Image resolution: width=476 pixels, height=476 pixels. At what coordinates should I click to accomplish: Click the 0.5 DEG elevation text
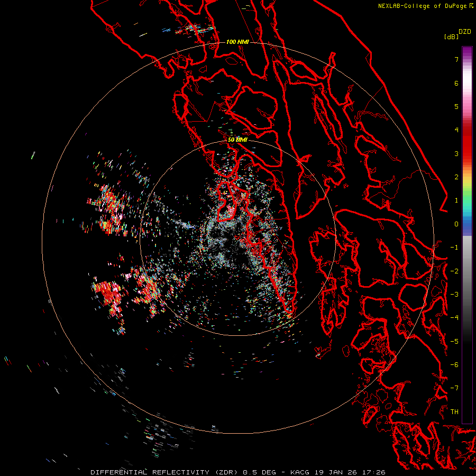pos(260,472)
